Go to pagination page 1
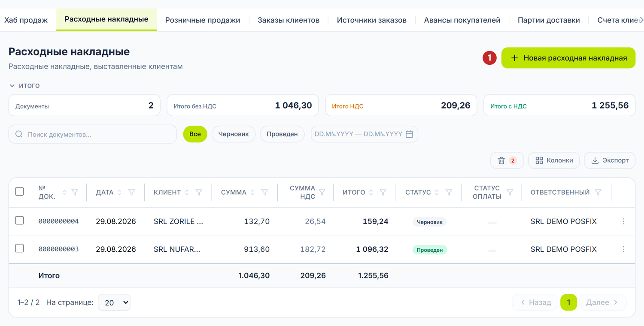Image resolution: width=644 pixels, height=326 pixels. click(568, 302)
